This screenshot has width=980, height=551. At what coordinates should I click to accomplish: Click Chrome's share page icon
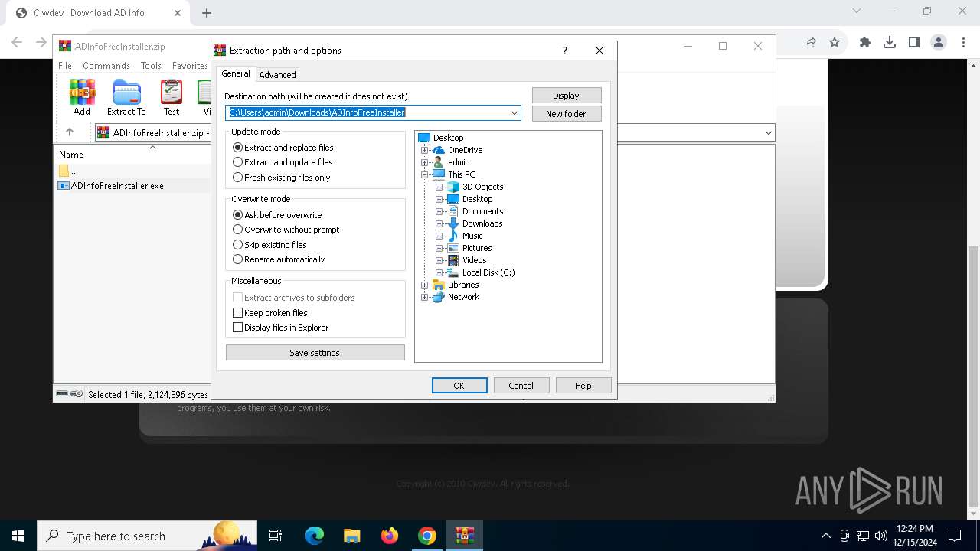click(810, 43)
